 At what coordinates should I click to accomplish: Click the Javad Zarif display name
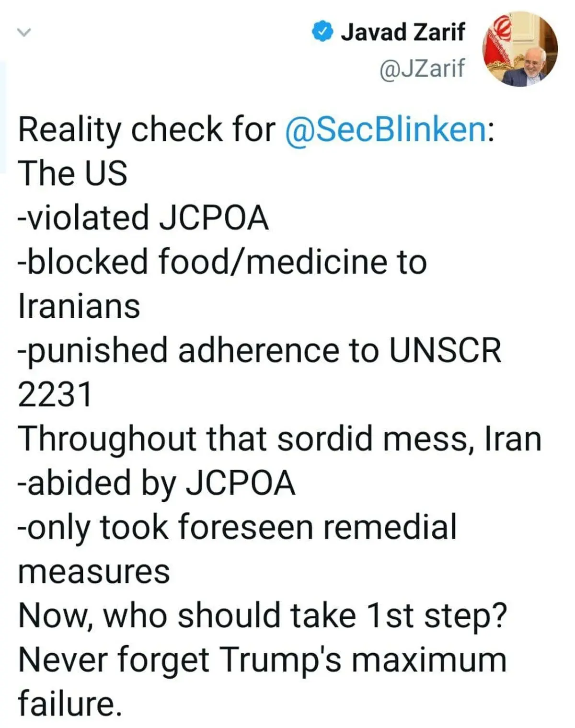[x=402, y=33]
